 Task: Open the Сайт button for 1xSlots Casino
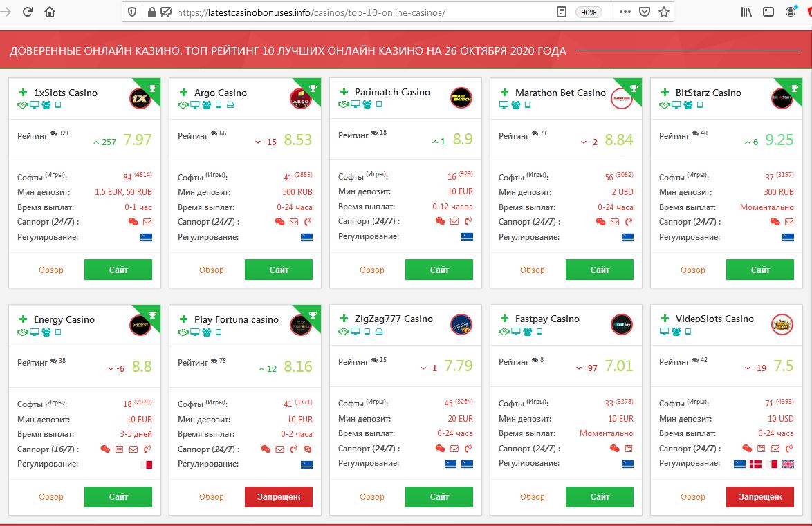118,270
